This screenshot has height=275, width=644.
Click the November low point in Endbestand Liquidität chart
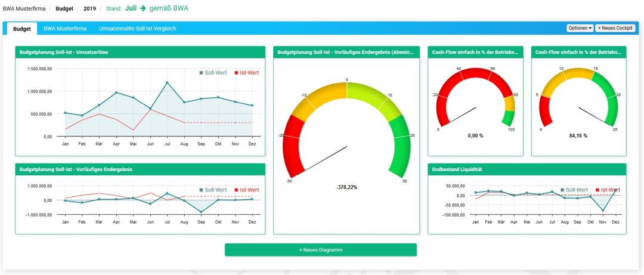coord(602,210)
